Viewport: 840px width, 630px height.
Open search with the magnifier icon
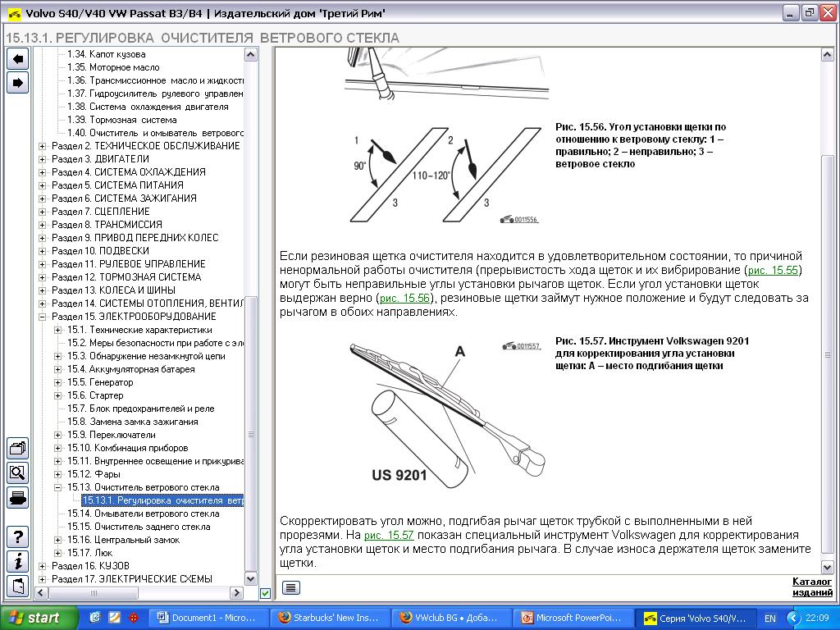pos(17,472)
